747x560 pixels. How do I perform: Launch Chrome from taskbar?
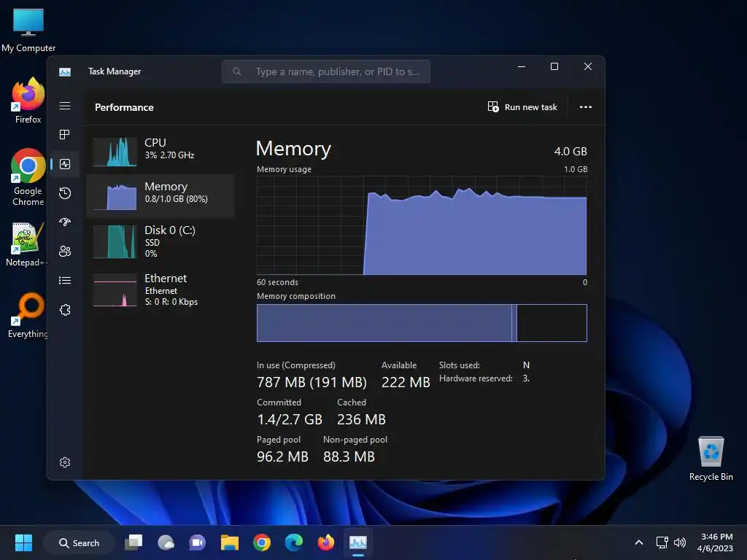pyautogui.click(x=262, y=542)
